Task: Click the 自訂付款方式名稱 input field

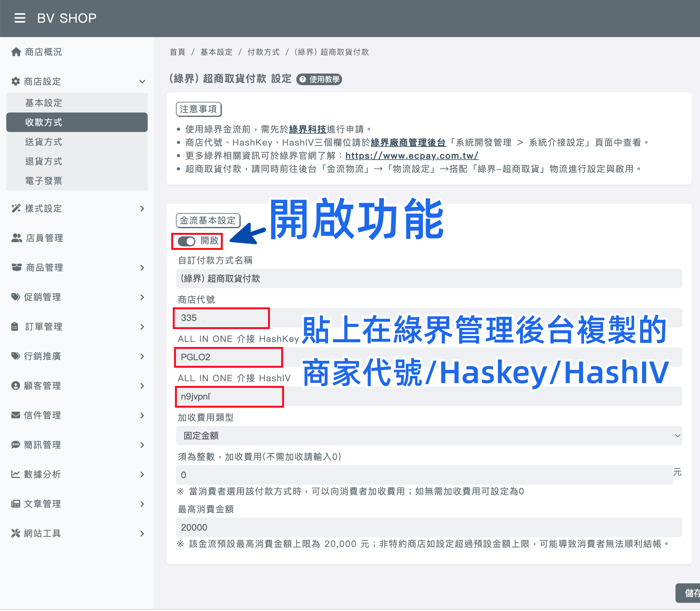Action: (x=429, y=278)
